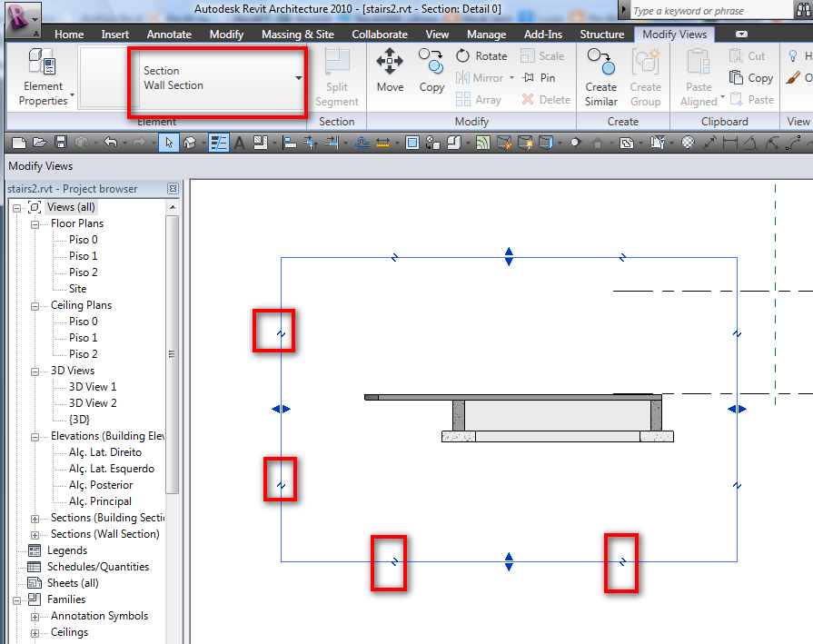813x644 pixels.
Task: Toggle the right break mark on top crop edge
Action: coord(623,257)
